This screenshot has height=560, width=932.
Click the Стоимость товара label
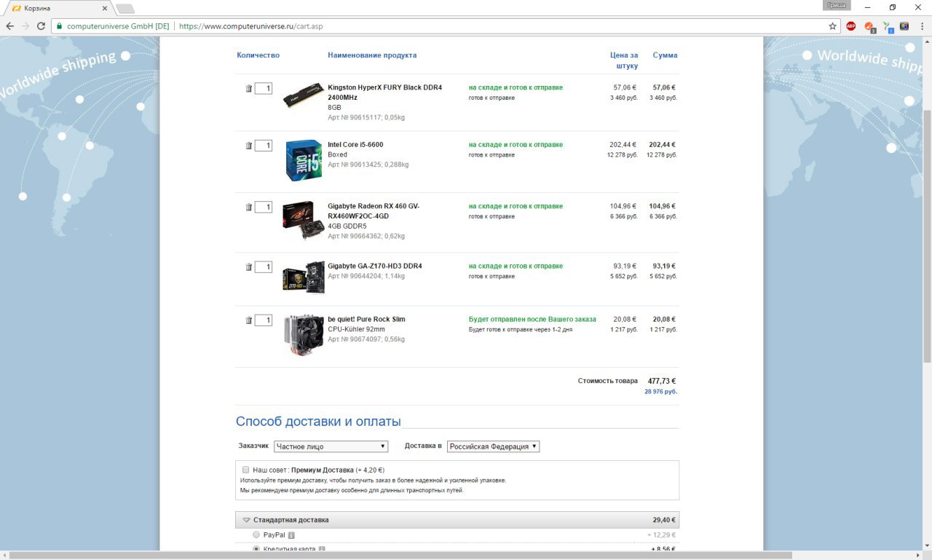(608, 381)
